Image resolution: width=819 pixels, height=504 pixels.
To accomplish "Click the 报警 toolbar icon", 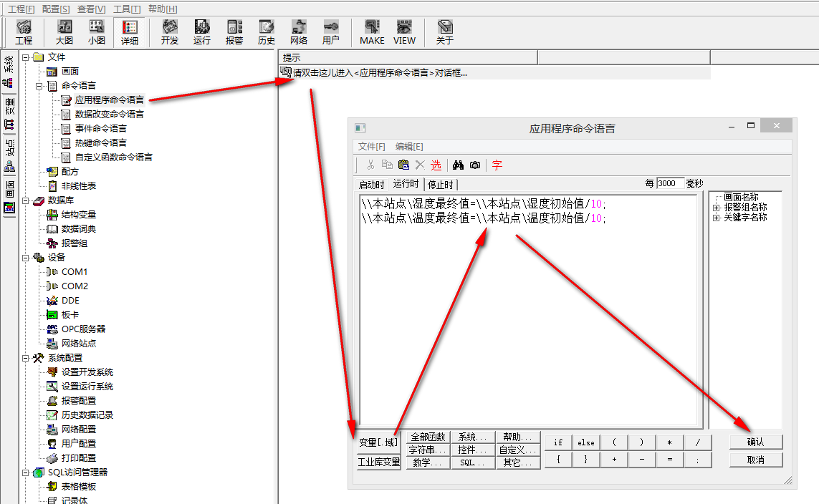I will (234, 32).
